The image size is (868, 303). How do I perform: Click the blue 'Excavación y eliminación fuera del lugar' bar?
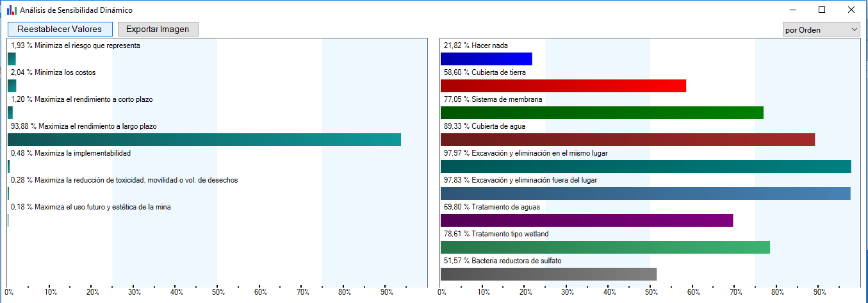(646, 193)
